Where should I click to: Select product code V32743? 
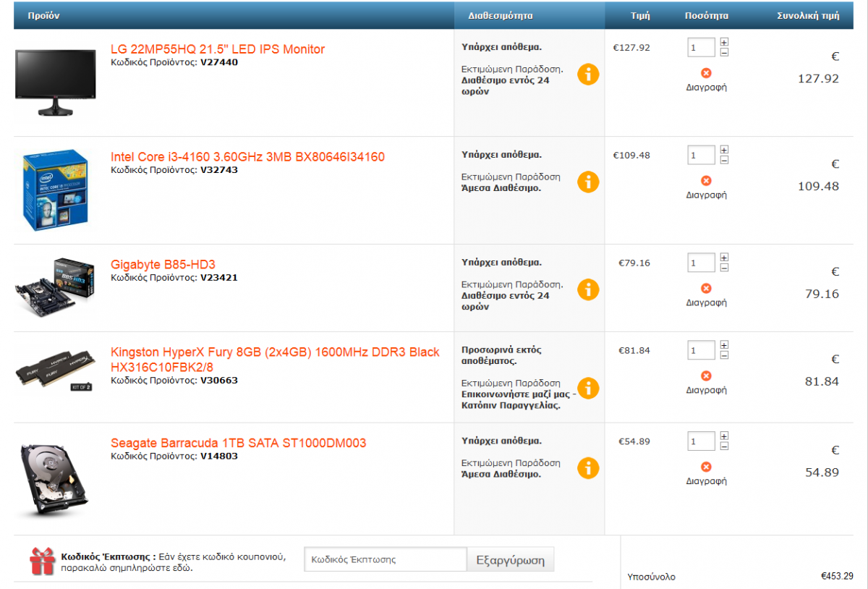tap(219, 170)
